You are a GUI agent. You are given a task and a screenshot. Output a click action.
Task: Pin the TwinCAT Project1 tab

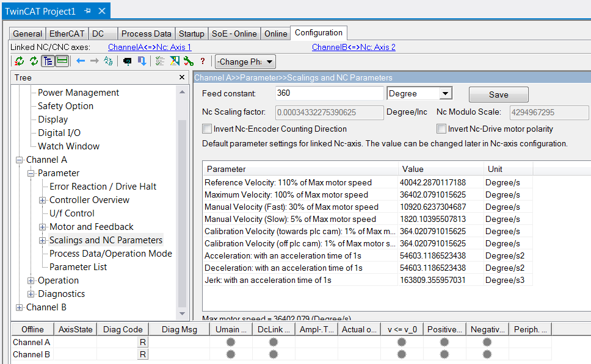[87, 11]
